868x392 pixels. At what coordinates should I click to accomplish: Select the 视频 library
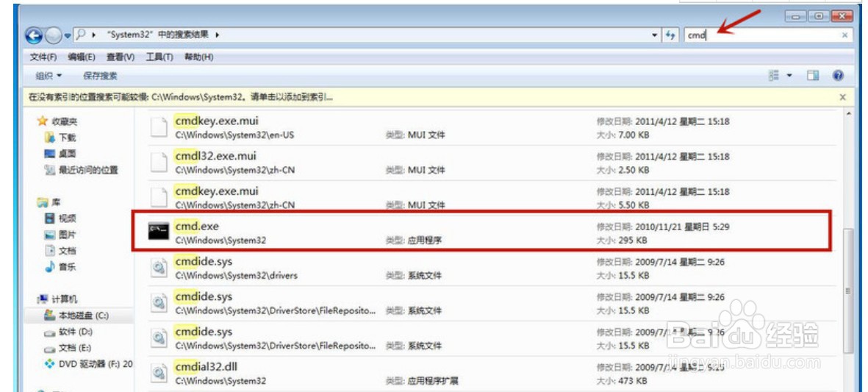coord(61,218)
